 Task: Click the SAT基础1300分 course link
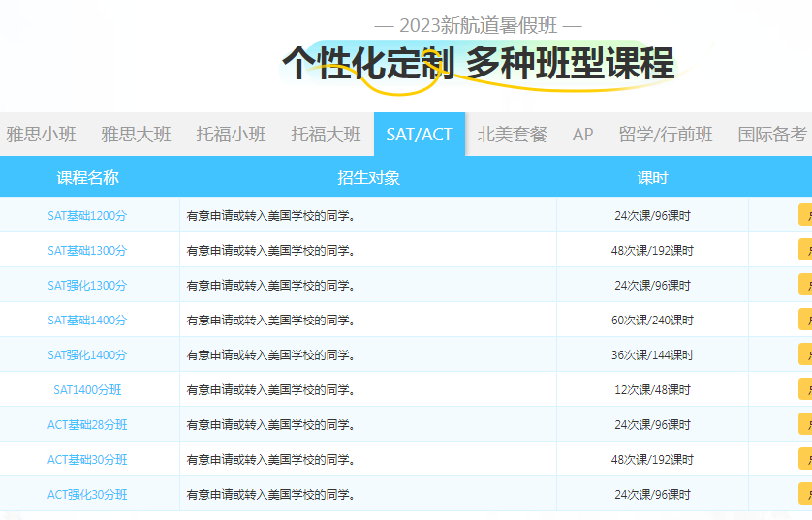[87, 251]
